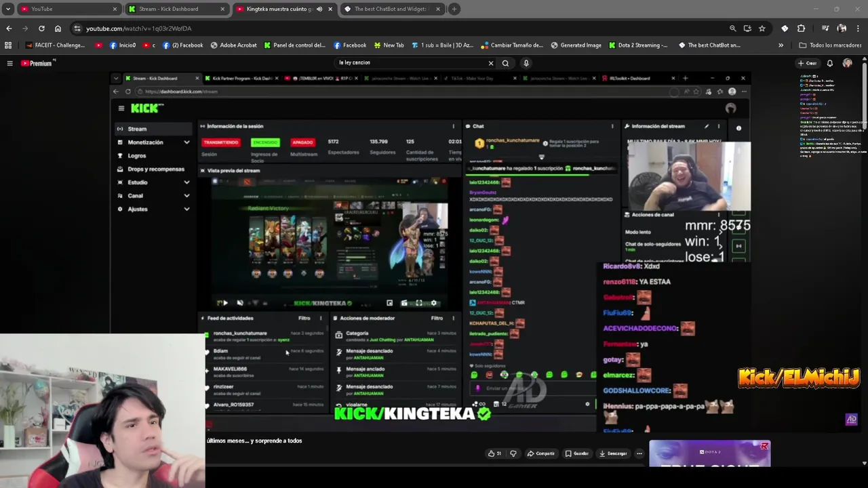Open the Chrome home page

[58, 28]
